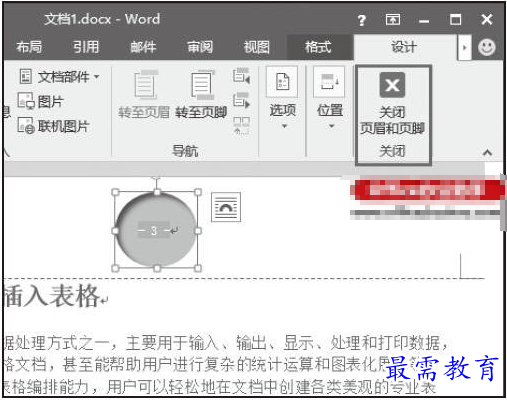
Task: Minimize the Word window
Action: point(424,21)
